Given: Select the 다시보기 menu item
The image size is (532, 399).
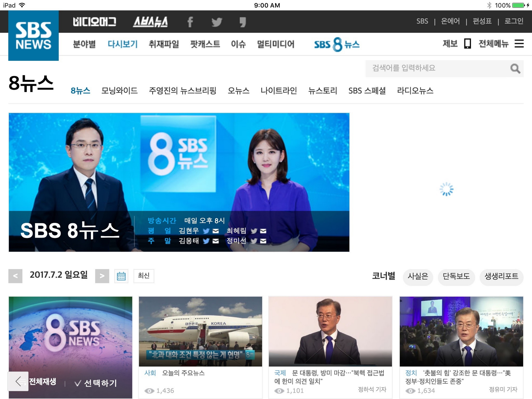Looking at the screenshot, I should [123, 44].
